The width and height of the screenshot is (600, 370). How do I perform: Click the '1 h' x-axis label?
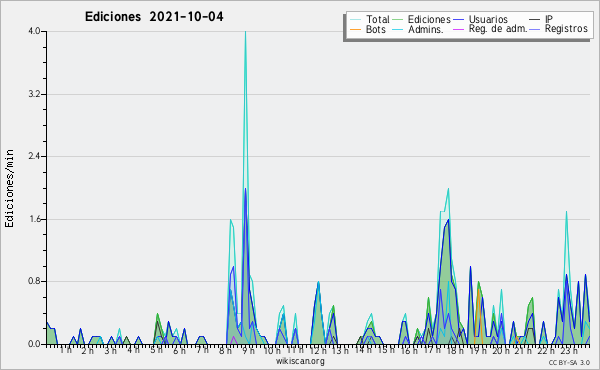pyautogui.click(x=65, y=350)
